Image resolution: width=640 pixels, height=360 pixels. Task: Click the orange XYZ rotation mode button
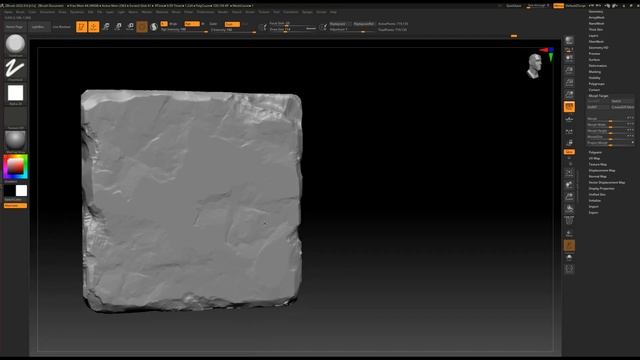(x=569, y=152)
